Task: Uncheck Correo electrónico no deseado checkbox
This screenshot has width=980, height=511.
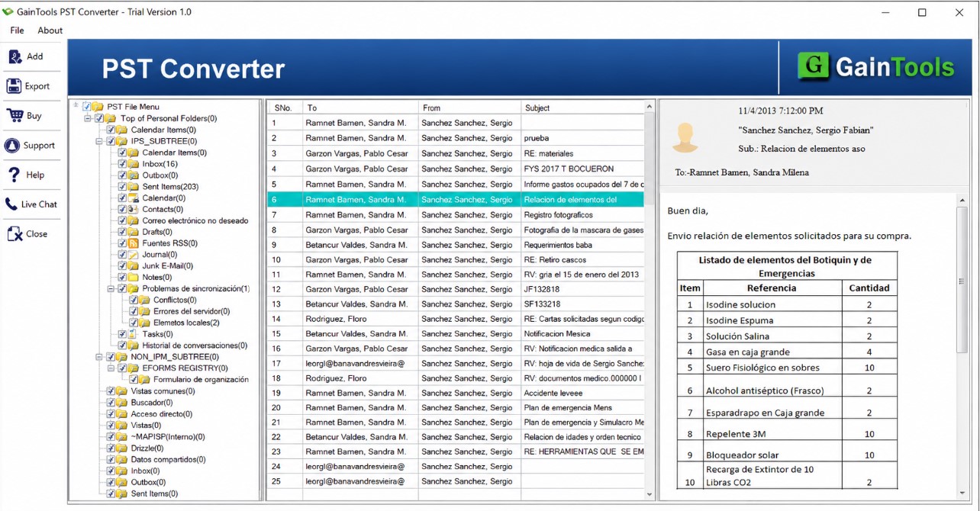Action: pyautogui.click(x=122, y=220)
